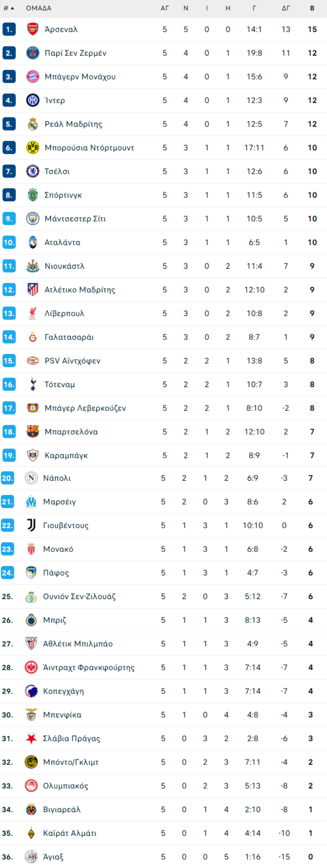Screen dimensions: 327x868
Task: Sort table by the # rank column
Action: pyautogui.click(x=8, y=8)
